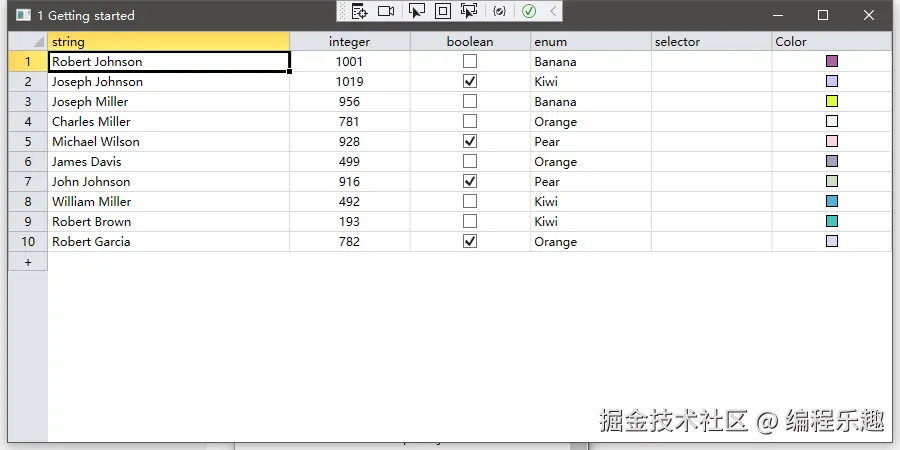Click the selected cell Robert Johnson
The width and height of the screenshot is (900, 450).
click(x=169, y=61)
